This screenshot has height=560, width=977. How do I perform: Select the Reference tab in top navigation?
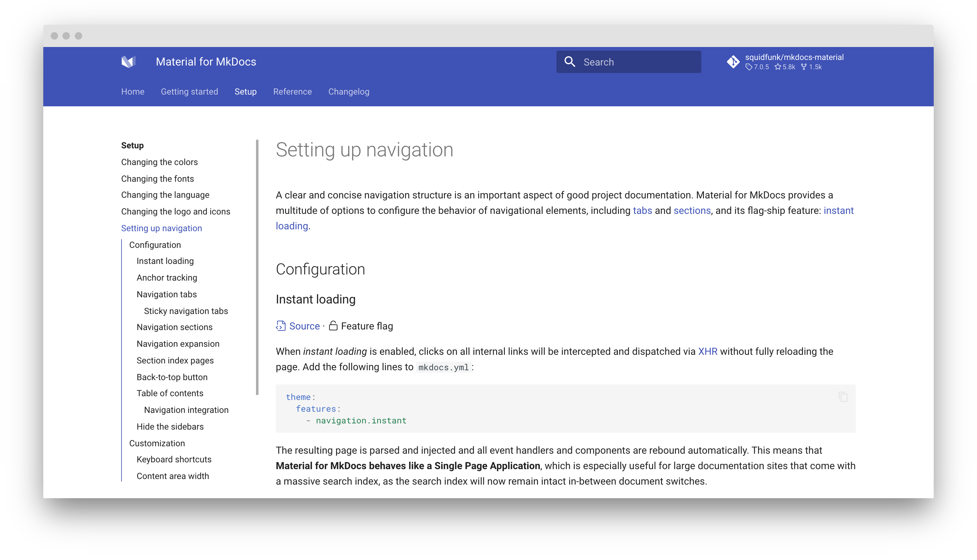292,92
